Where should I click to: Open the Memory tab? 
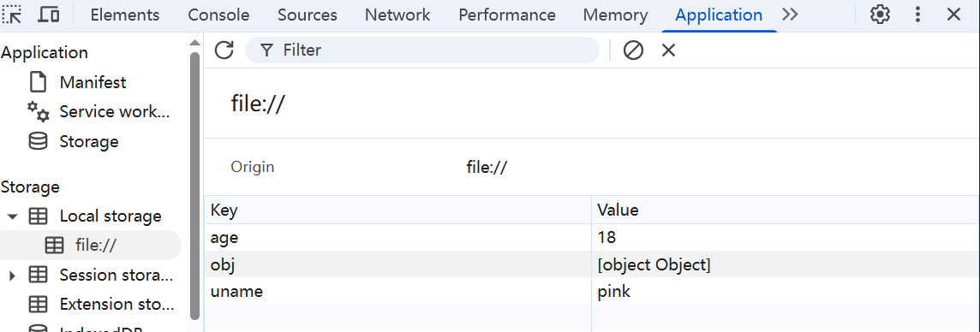616,15
